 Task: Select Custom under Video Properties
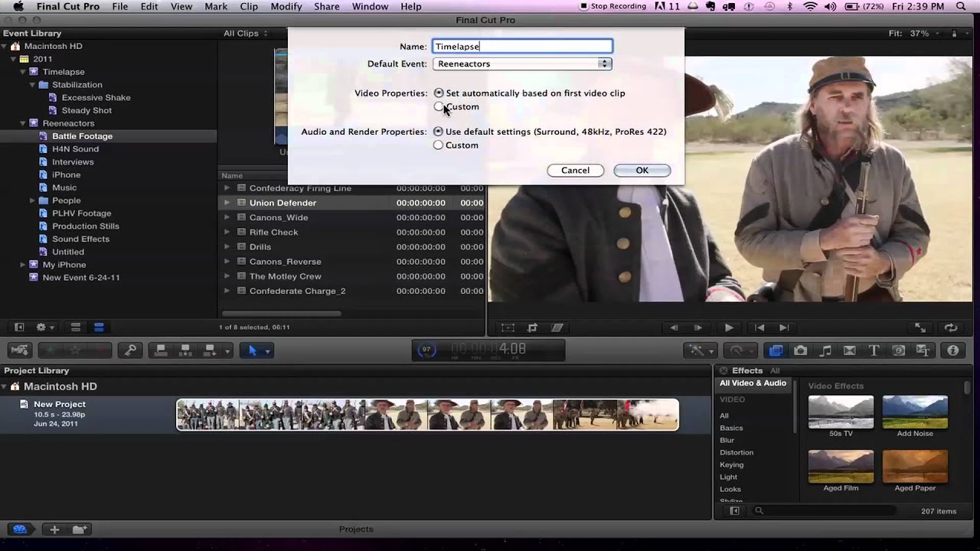point(439,106)
